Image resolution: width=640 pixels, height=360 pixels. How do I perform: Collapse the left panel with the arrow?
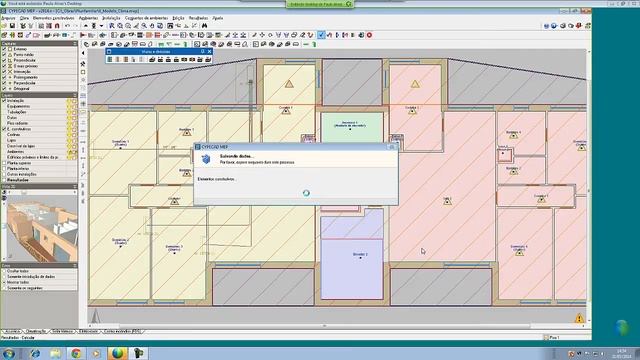pyautogui.click(x=83, y=53)
